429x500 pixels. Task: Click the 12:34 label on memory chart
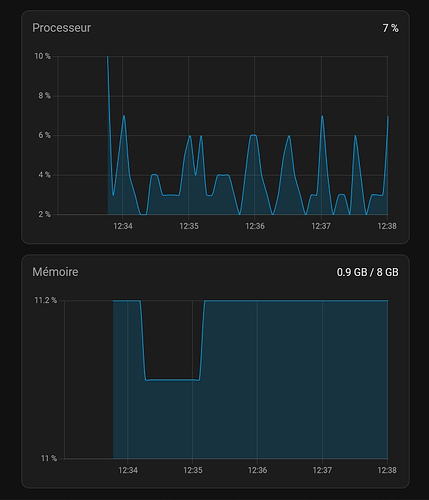coord(128,470)
